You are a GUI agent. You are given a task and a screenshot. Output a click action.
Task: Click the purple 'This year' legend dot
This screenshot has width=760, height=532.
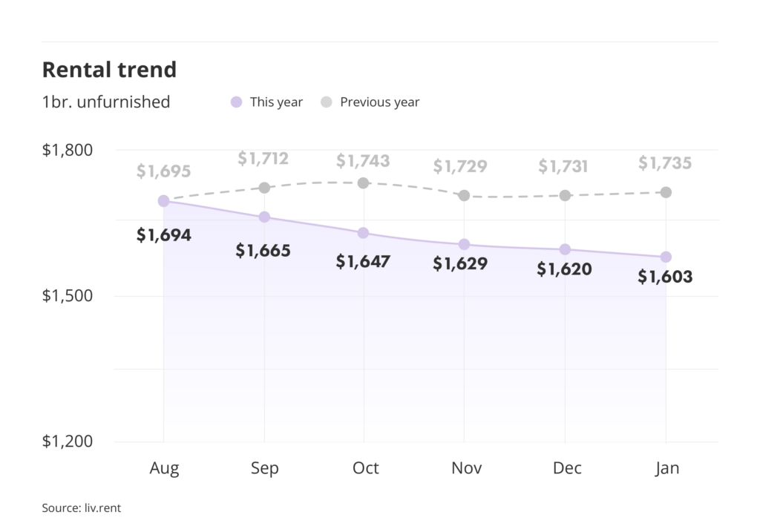[237, 102]
